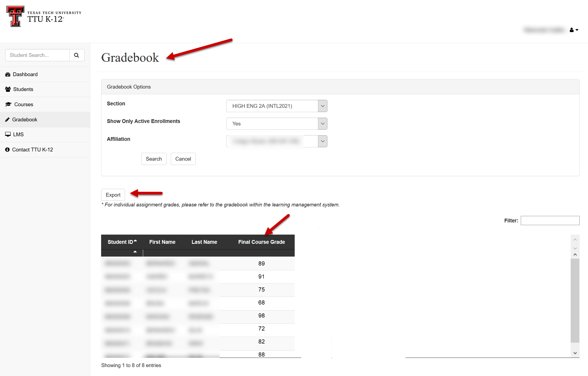Sort table by Final Course Grade
The height and width of the screenshot is (376, 588).
pyautogui.click(x=261, y=242)
